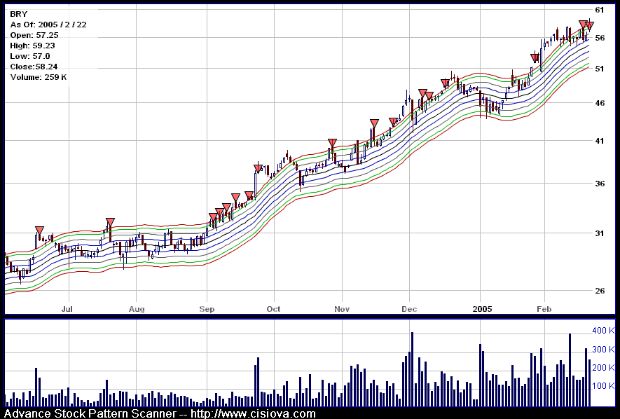
Task: Click the 31 price axis label
Action: click(599, 233)
